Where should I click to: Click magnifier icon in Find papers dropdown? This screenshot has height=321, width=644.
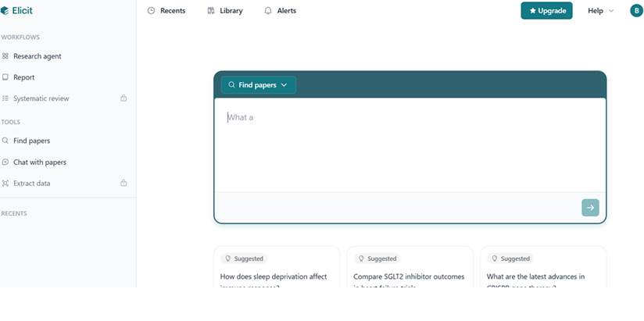(x=231, y=85)
